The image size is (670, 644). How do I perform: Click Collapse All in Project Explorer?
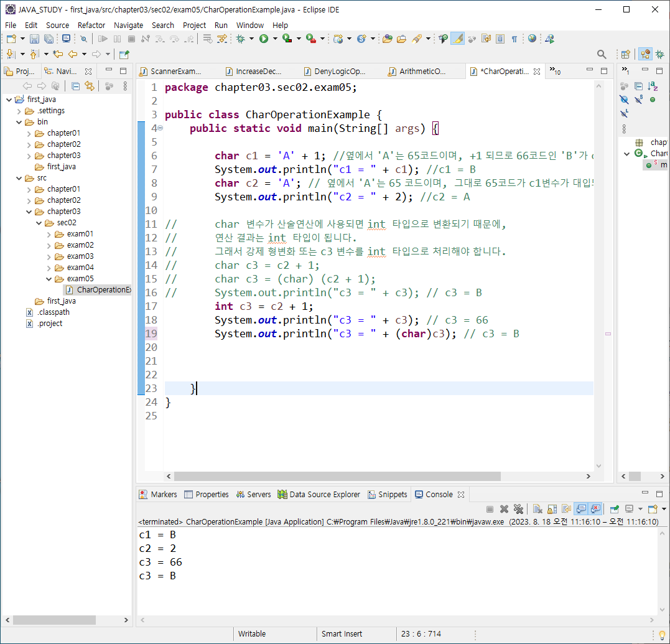(x=76, y=86)
